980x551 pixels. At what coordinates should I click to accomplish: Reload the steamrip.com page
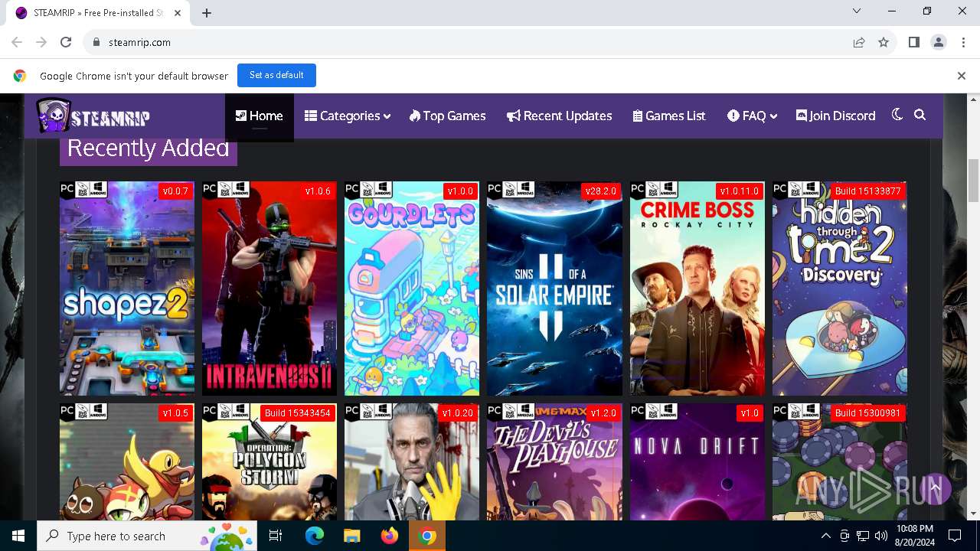pyautogui.click(x=66, y=42)
